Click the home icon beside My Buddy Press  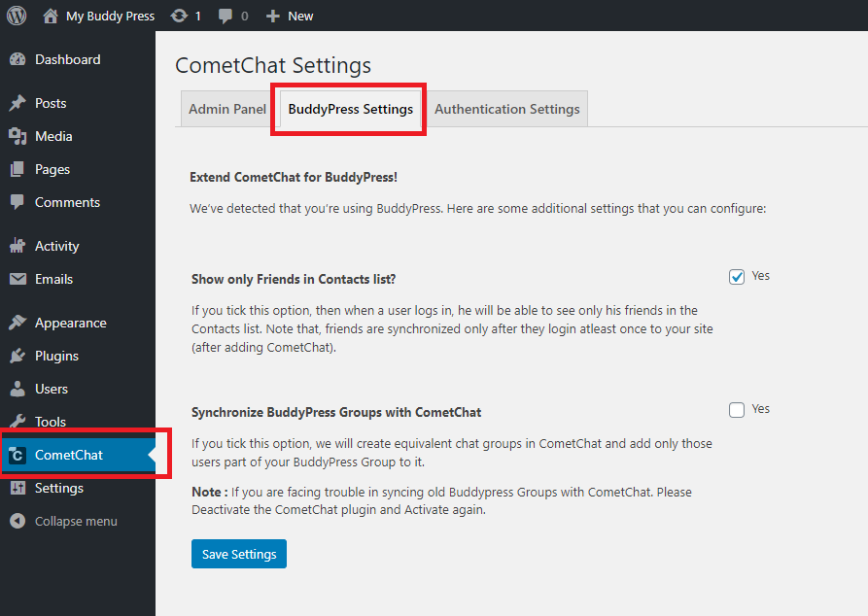pyautogui.click(x=51, y=16)
